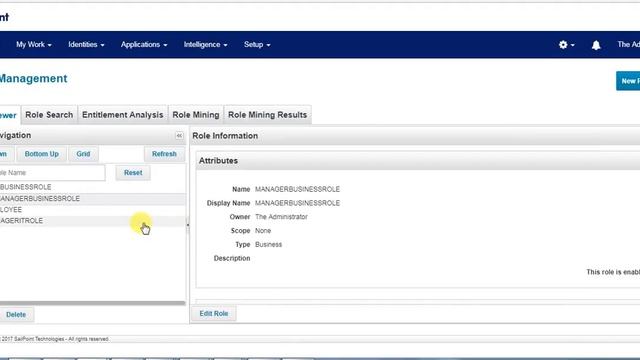This screenshot has width=640, height=360.
Task: Click the Grid view button
Action: [x=83, y=154]
